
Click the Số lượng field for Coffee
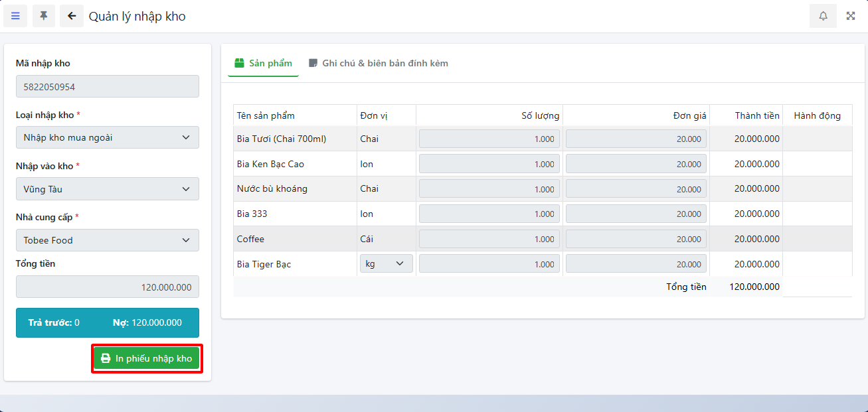click(489, 239)
